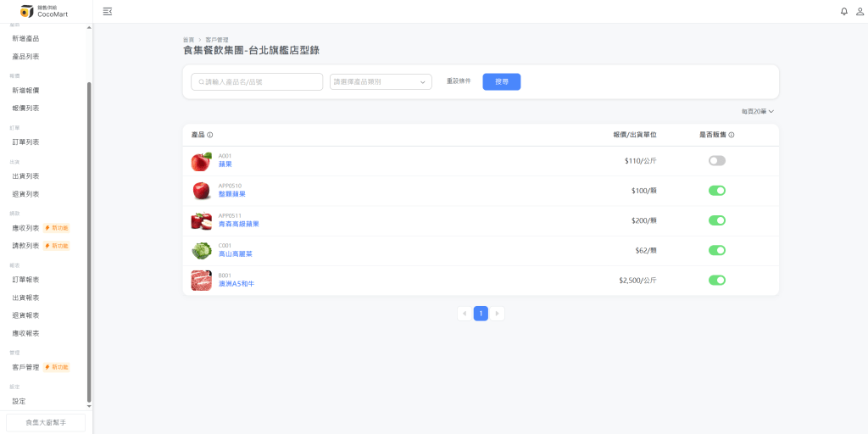Click the 高山高麗菜 cabbage image
Image resolution: width=868 pixels, height=434 pixels.
click(x=202, y=251)
